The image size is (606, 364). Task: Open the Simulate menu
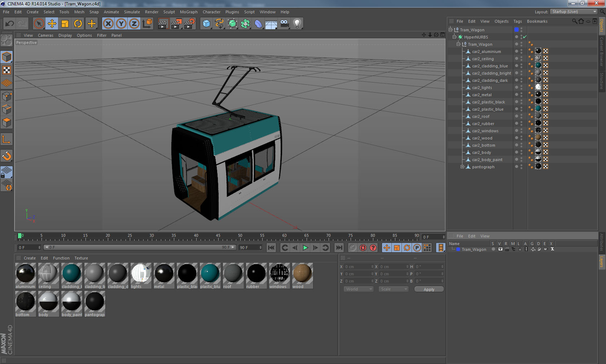coord(132,12)
